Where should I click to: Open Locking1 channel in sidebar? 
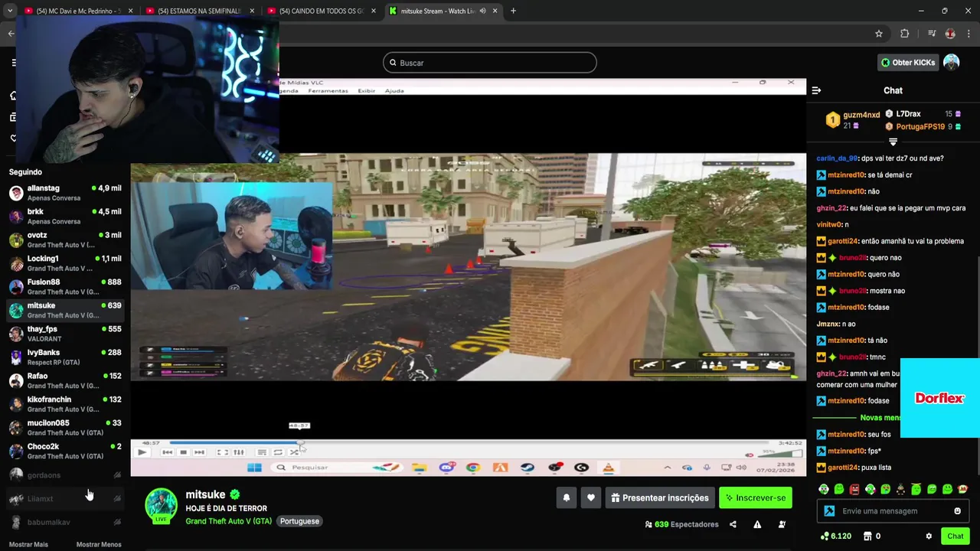tap(65, 263)
